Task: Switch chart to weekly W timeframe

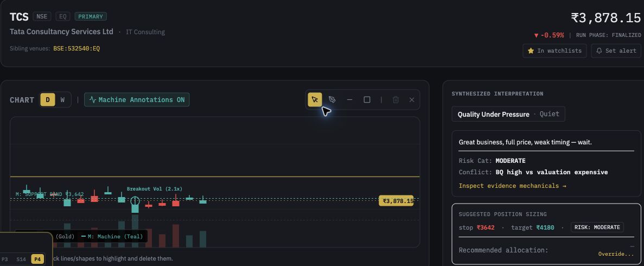Action: pos(62,99)
